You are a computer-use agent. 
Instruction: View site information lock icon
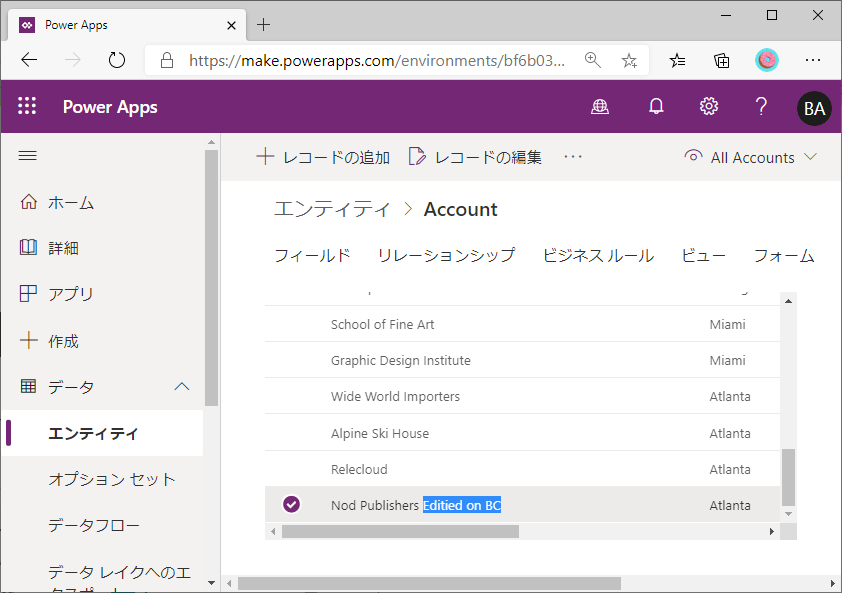coord(167,60)
